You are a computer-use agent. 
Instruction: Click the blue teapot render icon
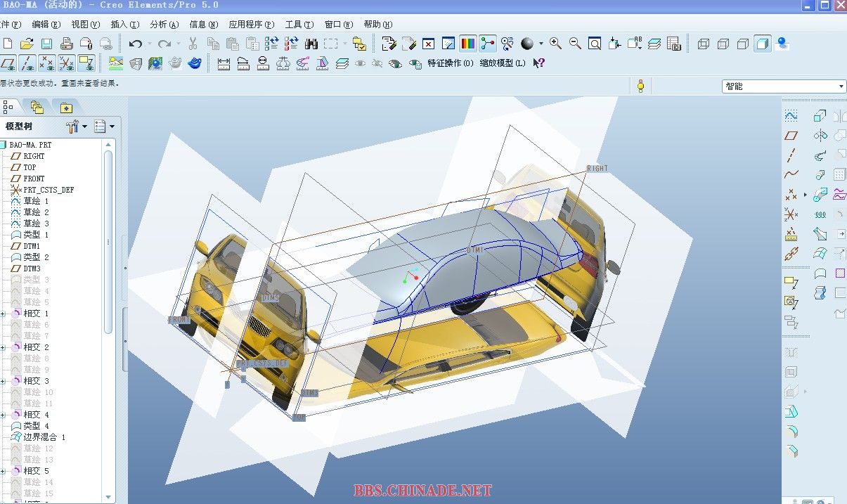[x=195, y=63]
